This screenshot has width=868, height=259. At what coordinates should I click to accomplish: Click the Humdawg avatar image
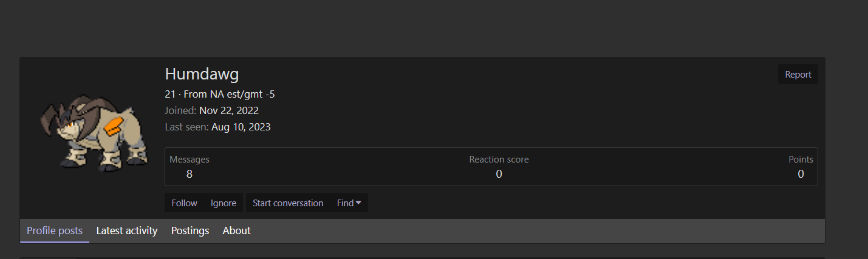coord(92,131)
